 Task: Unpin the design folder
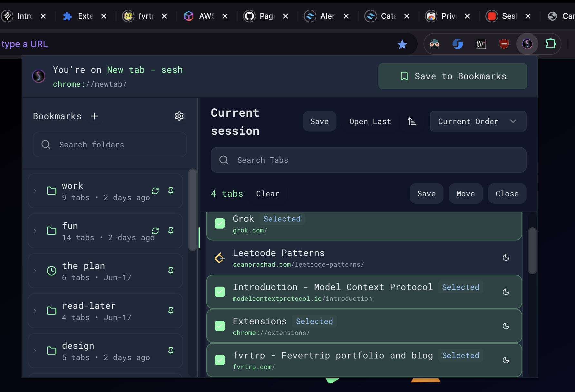pos(171,351)
